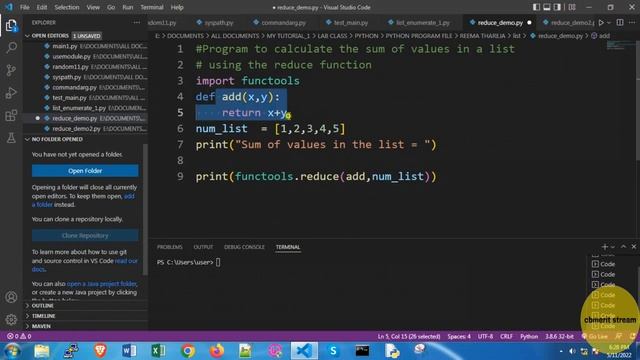Open the Testing flask view
This screenshot has width=640, height=360.
coord(11,138)
